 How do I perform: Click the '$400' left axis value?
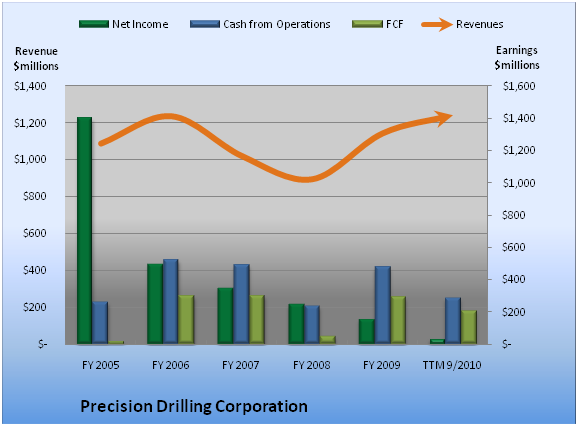pos(35,270)
